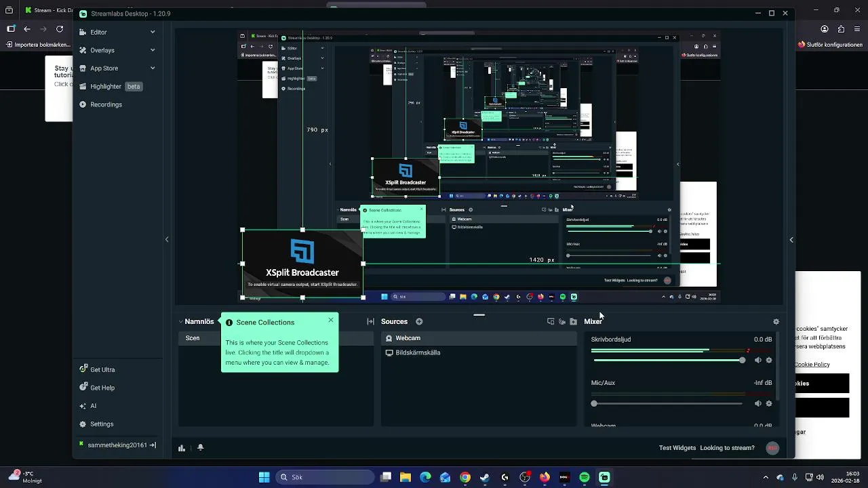
Task: Collapse the right side of preview
Action: click(x=791, y=239)
